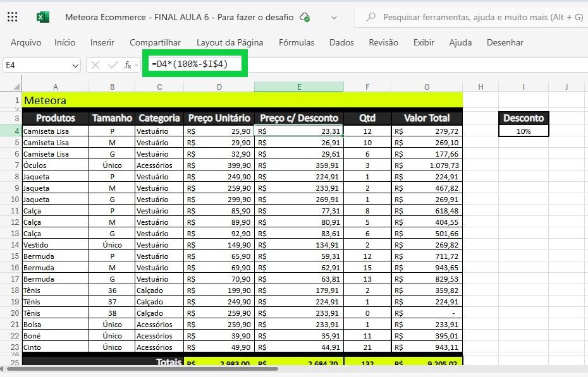Select the total value 943,11 cell
588x377 pixels.
(x=427, y=347)
